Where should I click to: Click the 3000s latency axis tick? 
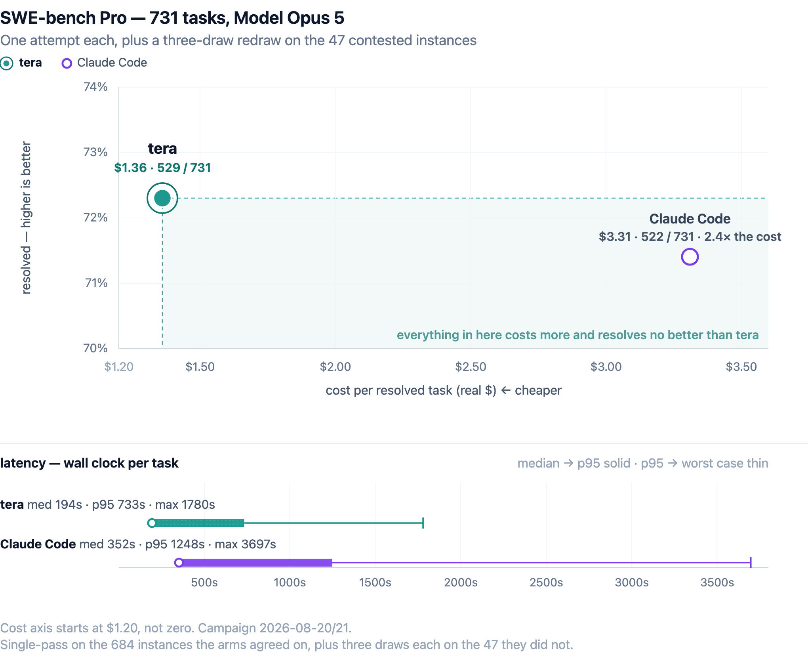click(632, 582)
